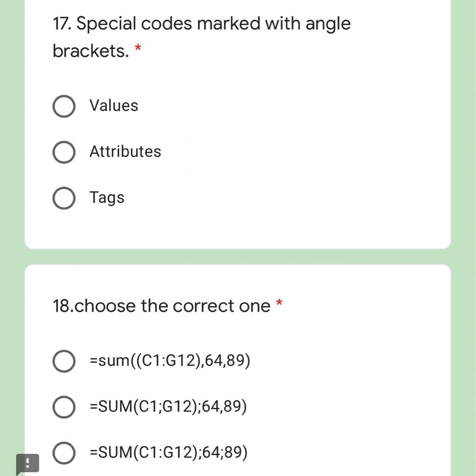Select radio circle for =sum((C1:G12),64,89)
The height and width of the screenshot is (476, 476).
[64, 361]
